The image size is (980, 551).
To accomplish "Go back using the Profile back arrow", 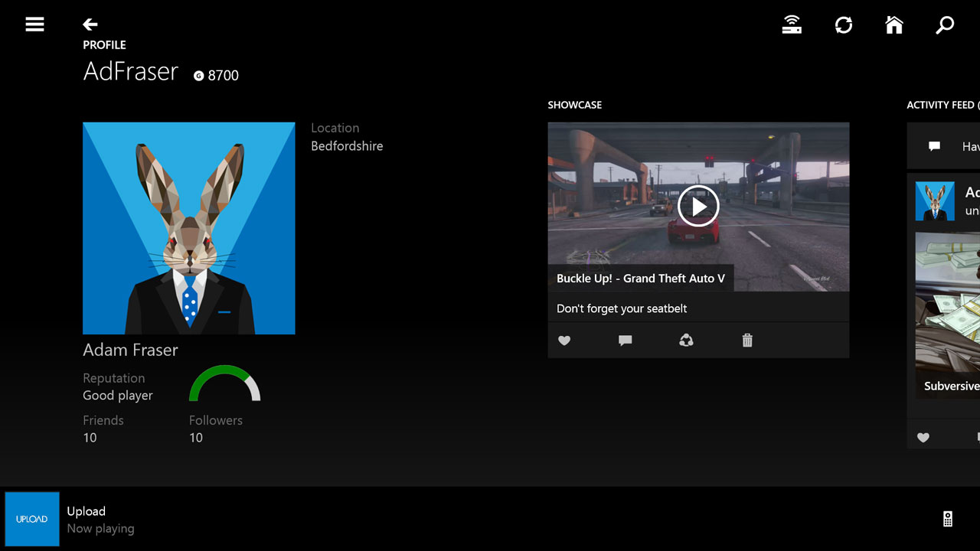I will pyautogui.click(x=90, y=24).
